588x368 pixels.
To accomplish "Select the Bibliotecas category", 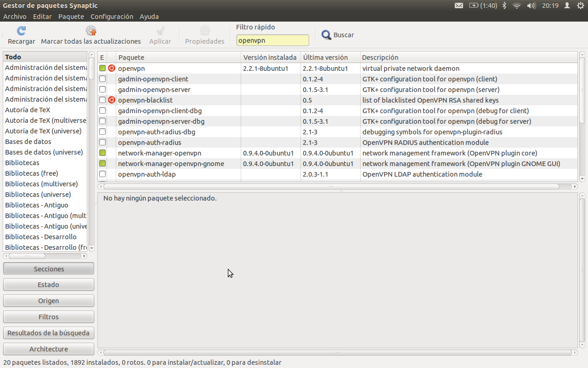I will 45,163.
